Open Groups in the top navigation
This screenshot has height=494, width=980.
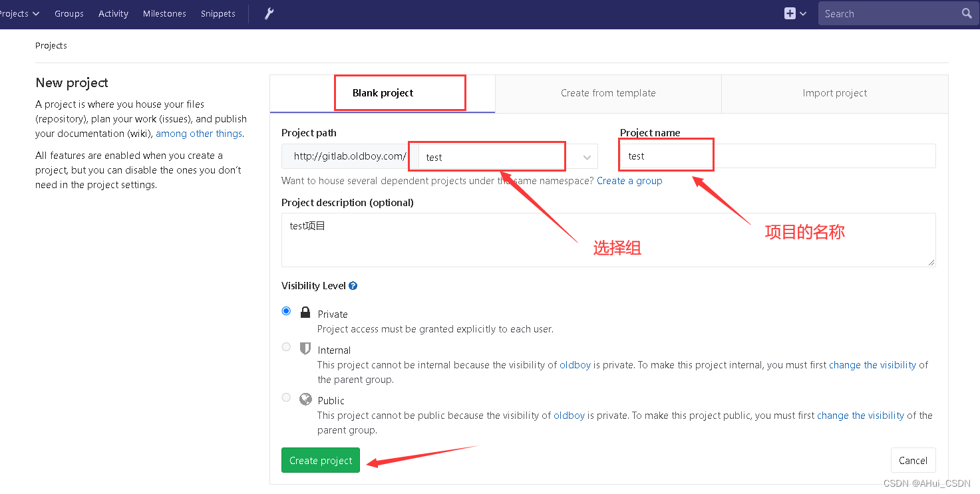point(69,13)
